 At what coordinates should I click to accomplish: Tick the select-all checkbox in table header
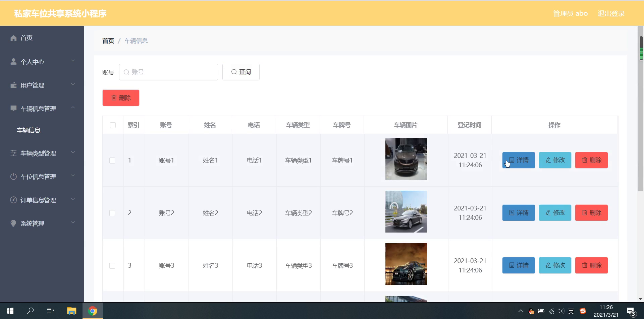(x=113, y=125)
